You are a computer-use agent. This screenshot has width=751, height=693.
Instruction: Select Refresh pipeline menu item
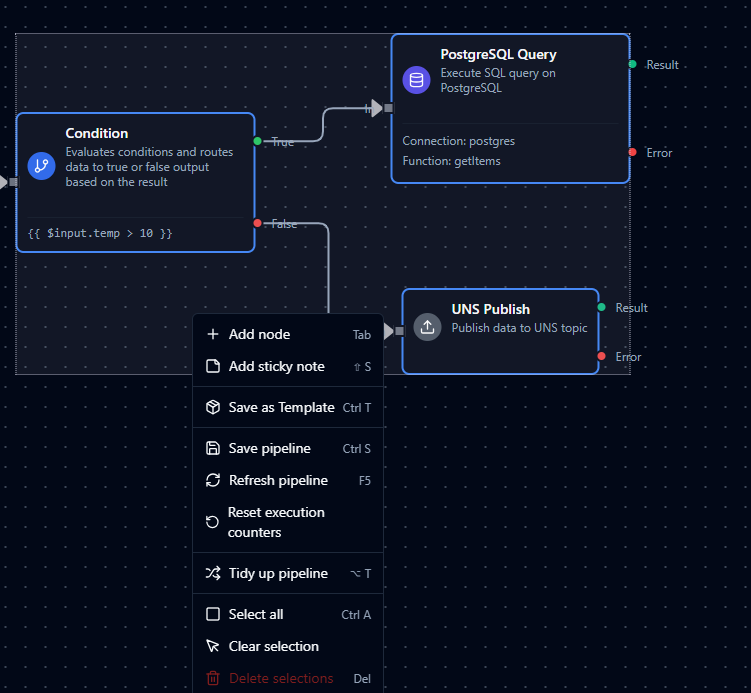278,480
